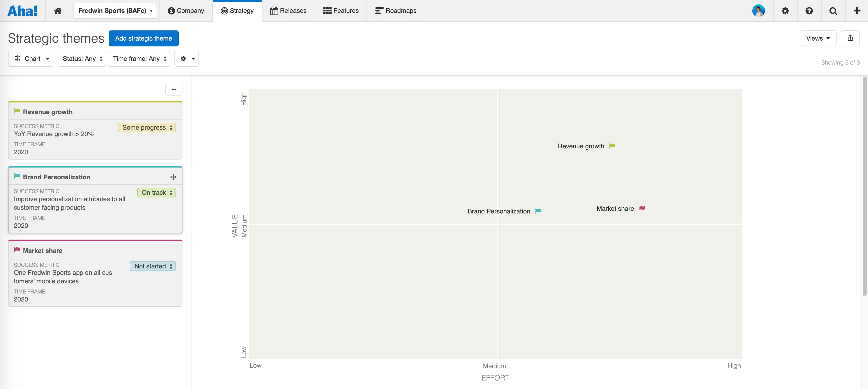The width and height of the screenshot is (868, 389).
Task: Click Revenue growth flag on chart
Action: (x=612, y=146)
